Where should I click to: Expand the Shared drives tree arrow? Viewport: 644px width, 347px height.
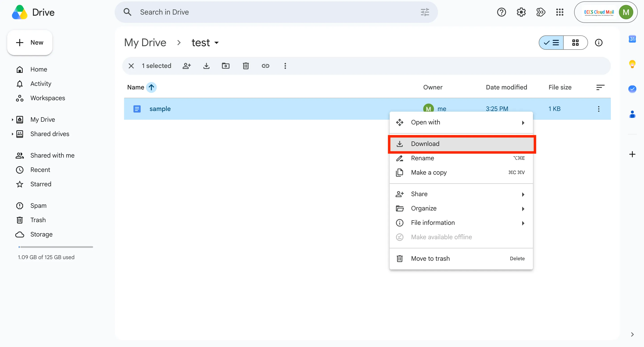click(12, 134)
